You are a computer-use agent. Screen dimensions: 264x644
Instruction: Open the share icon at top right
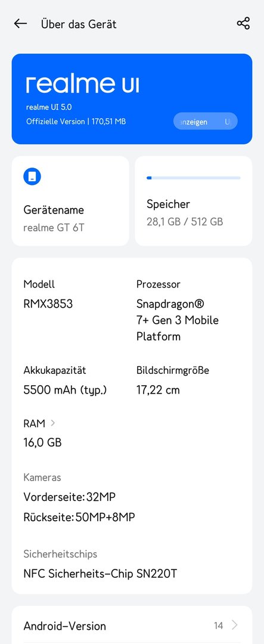pos(243,23)
